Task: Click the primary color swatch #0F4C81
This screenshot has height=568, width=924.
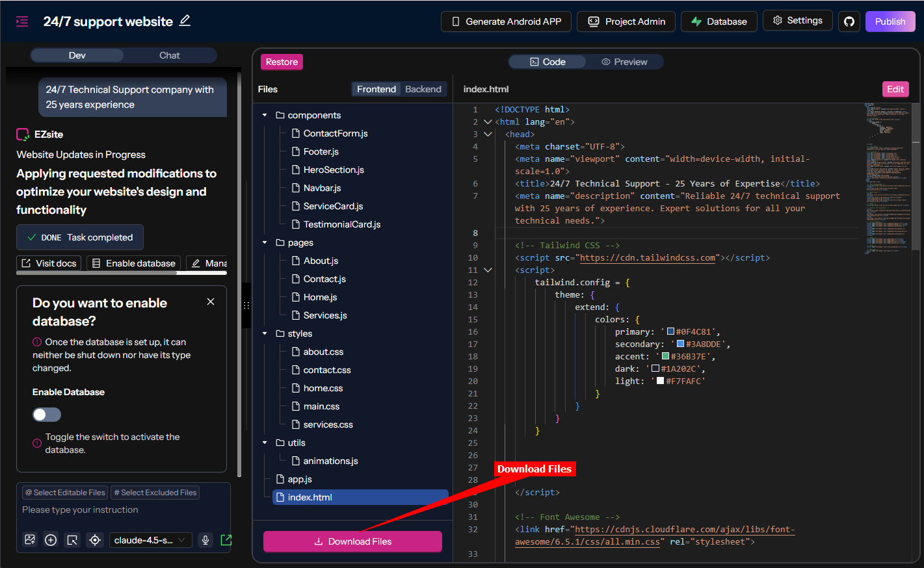Action: pos(670,331)
